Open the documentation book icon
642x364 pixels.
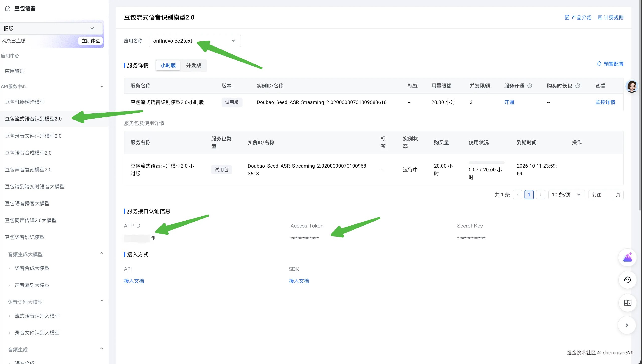click(627, 303)
